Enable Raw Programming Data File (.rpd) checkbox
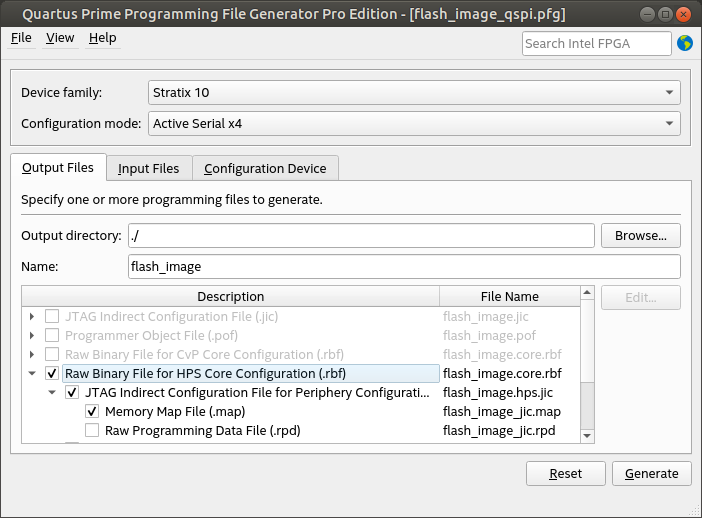This screenshot has width=702, height=518. click(x=92, y=431)
